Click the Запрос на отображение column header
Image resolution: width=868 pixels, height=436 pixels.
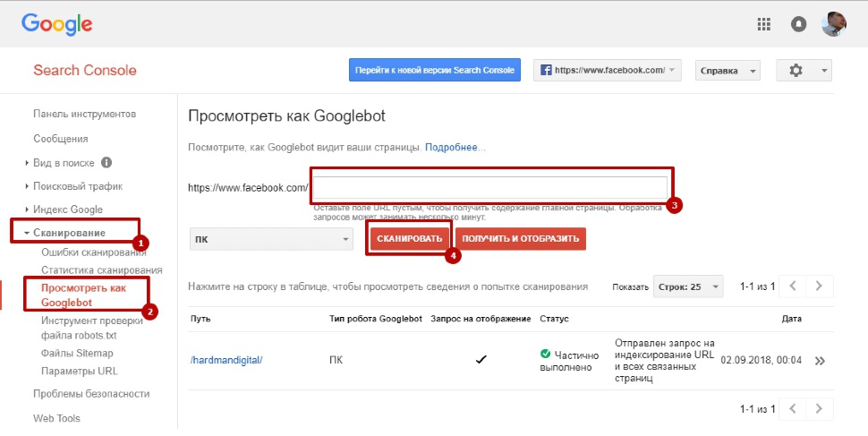[481, 319]
